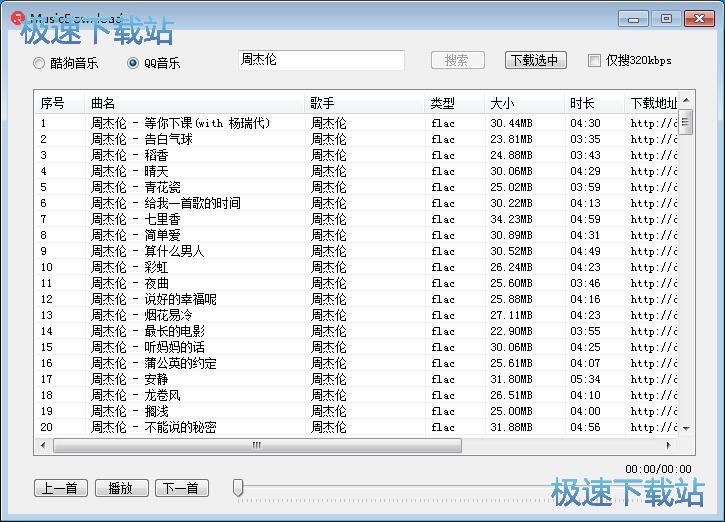Viewport: 725px width, 522px height.
Task: Sort by the 歌手 column header
Action: pyautogui.click(x=364, y=103)
